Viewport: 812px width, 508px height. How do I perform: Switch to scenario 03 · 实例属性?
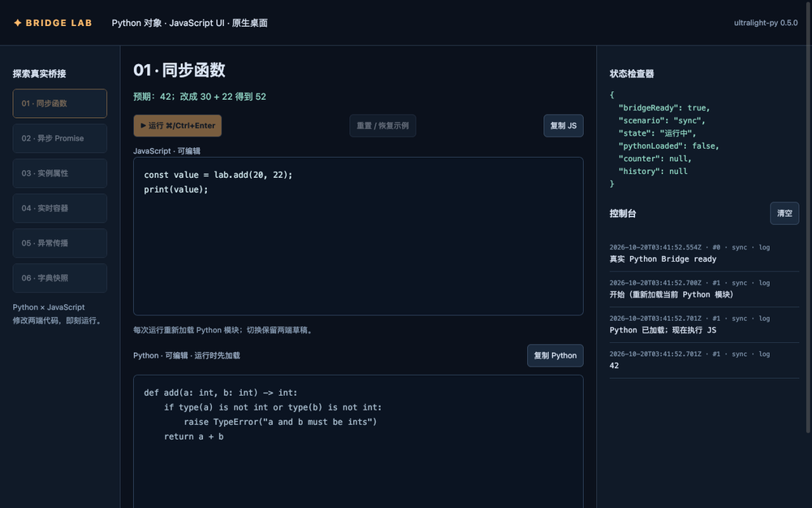tap(59, 173)
